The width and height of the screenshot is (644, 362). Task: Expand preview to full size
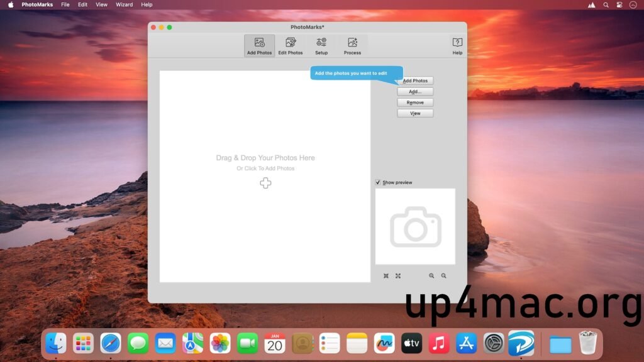click(398, 275)
